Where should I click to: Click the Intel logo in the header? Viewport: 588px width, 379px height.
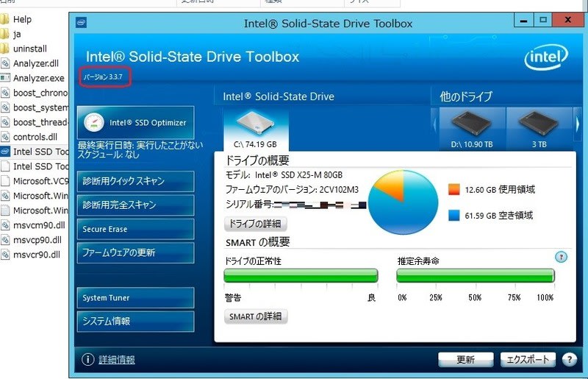546,57
